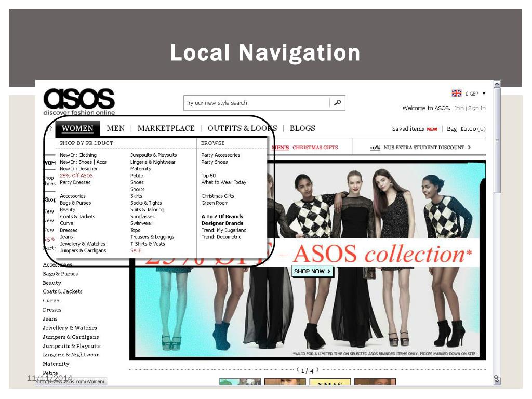
Task: Select What to Wear Today
Action: pyautogui.click(x=223, y=182)
